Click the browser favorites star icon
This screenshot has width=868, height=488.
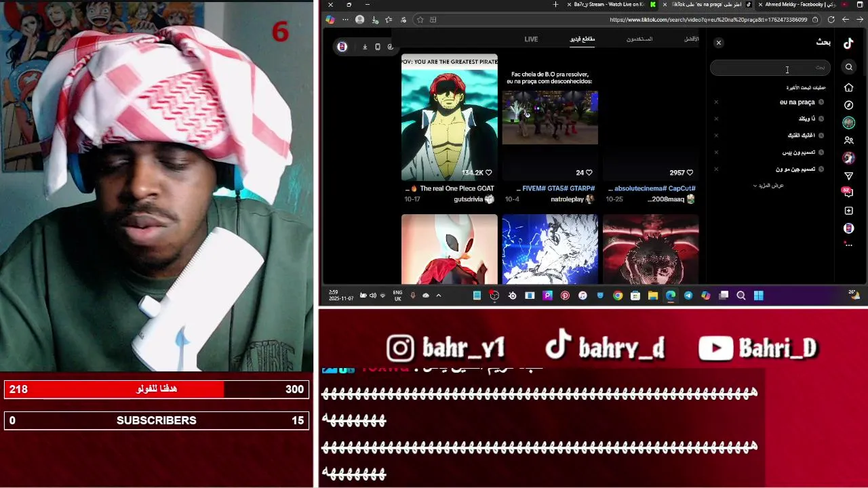(420, 20)
